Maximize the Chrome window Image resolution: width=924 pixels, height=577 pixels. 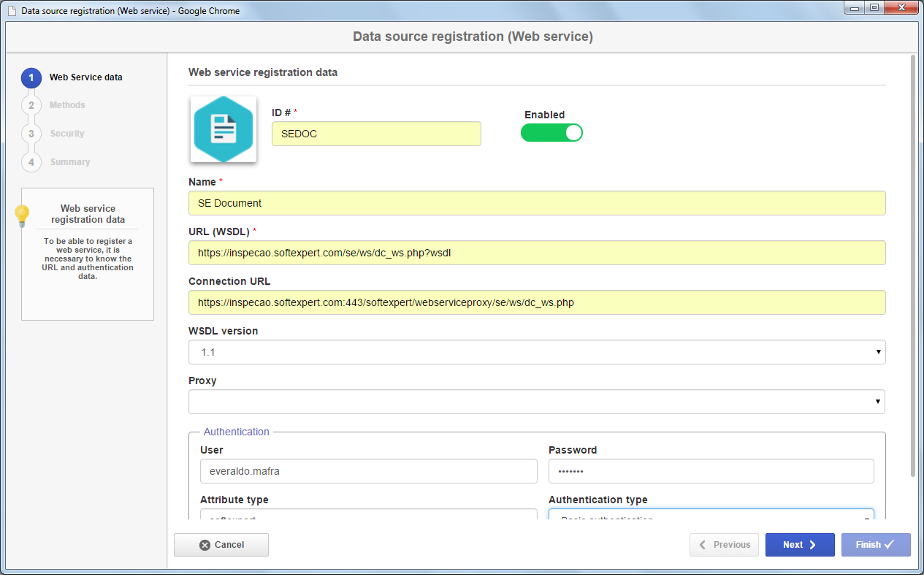[x=874, y=7]
